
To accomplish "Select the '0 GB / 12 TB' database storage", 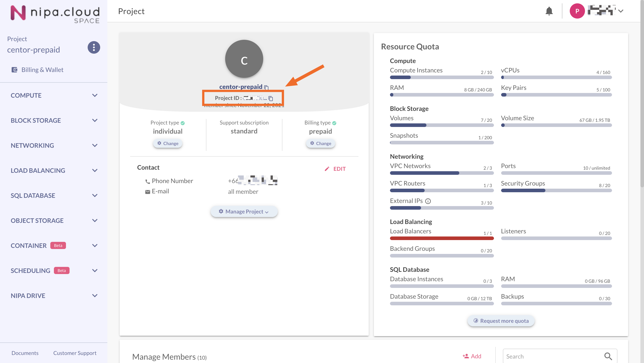I will pyautogui.click(x=479, y=299).
